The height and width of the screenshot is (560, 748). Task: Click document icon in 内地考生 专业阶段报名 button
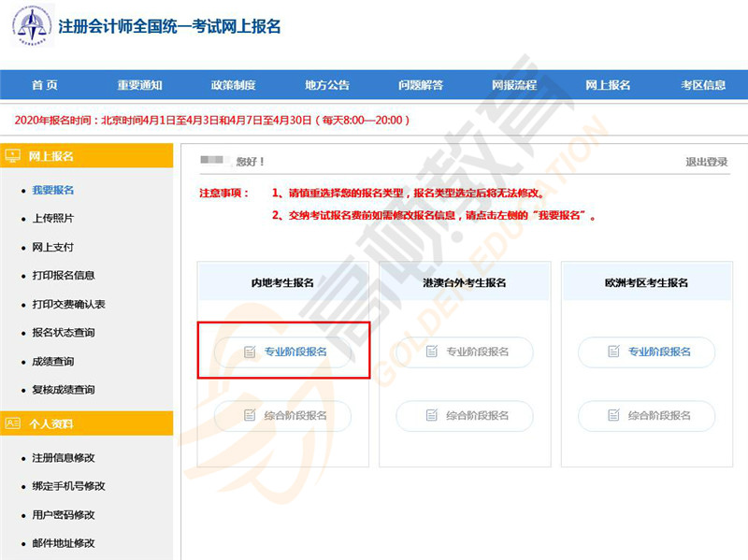coord(250,352)
